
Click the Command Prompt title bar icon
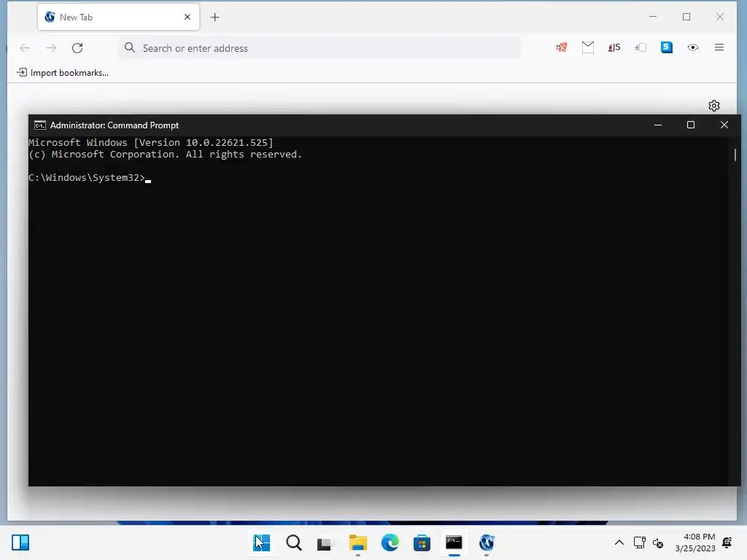pos(40,125)
